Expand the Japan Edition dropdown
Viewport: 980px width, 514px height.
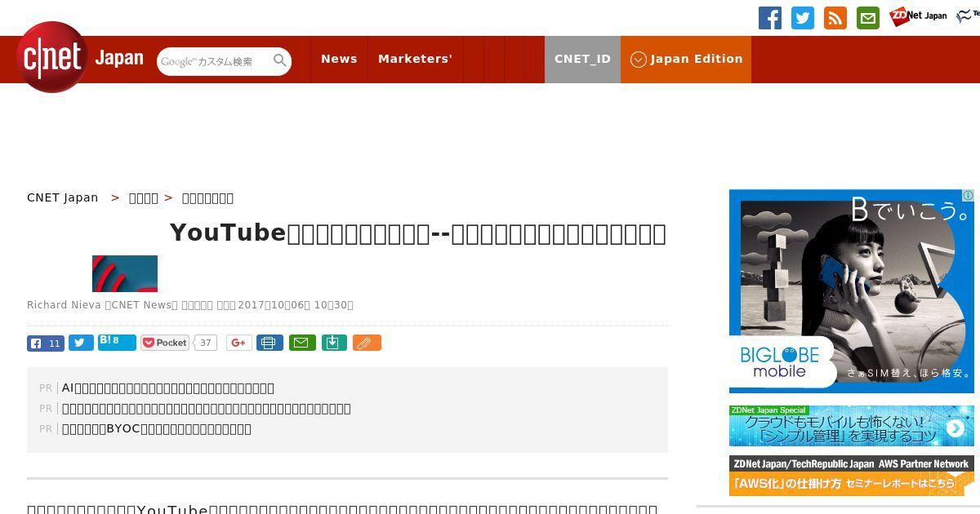[x=686, y=59]
